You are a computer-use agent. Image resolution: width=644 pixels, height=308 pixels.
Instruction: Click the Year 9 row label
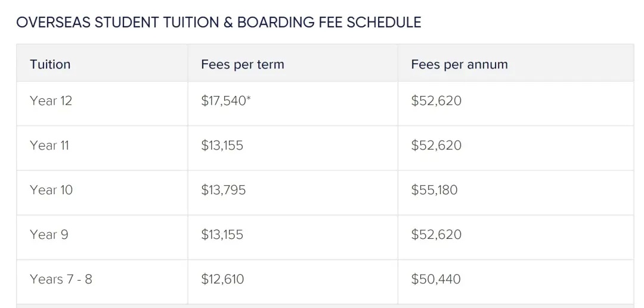click(x=49, y=235)
